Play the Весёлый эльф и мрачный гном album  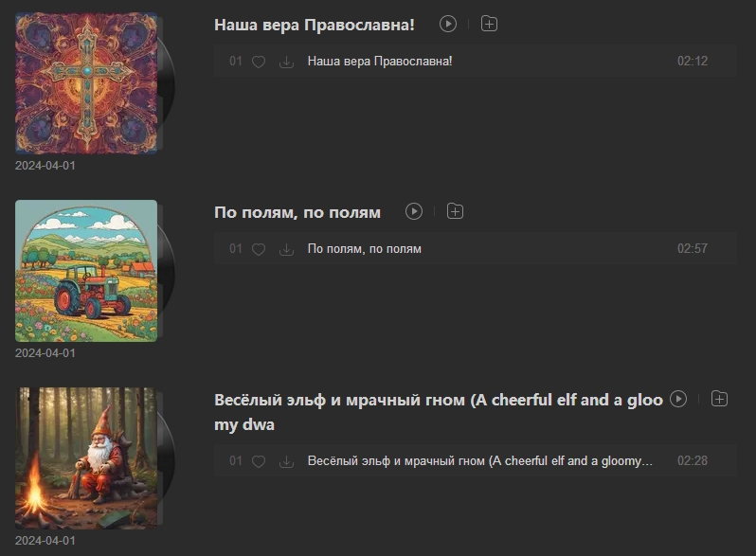point(678,399)
